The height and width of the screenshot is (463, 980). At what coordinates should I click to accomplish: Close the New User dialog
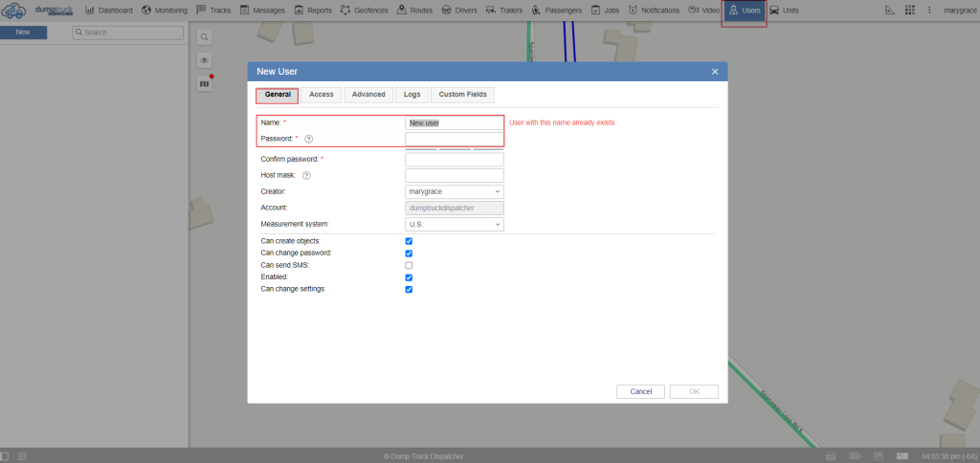[715, 72]
